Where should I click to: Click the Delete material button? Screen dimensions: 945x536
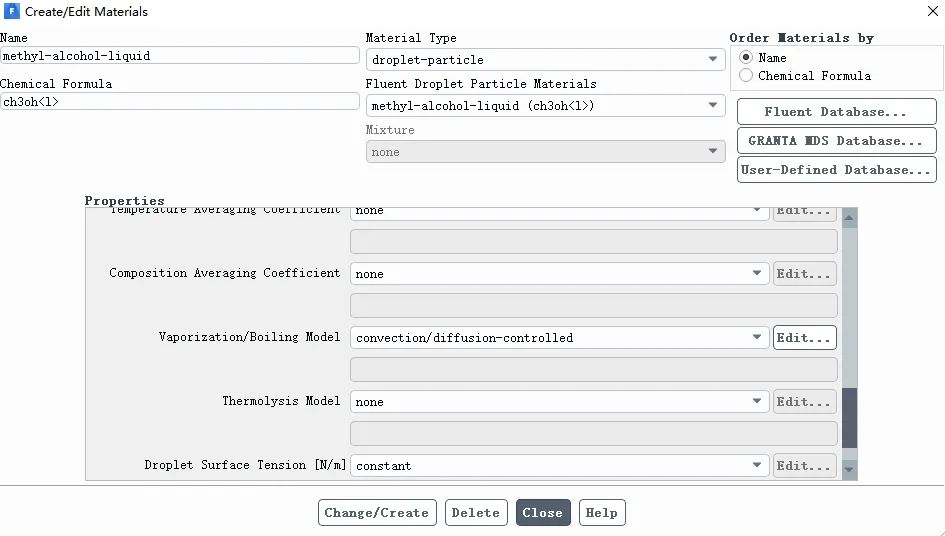(475, 513)
